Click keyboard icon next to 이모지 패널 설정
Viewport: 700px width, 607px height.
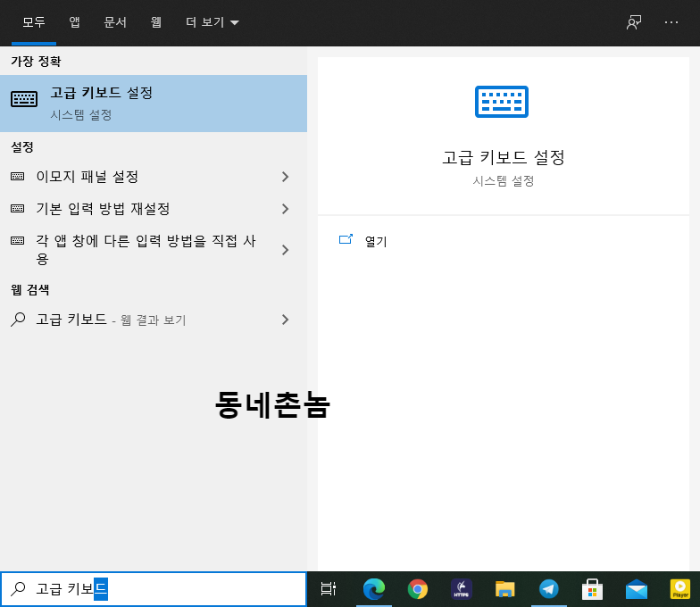18,177
